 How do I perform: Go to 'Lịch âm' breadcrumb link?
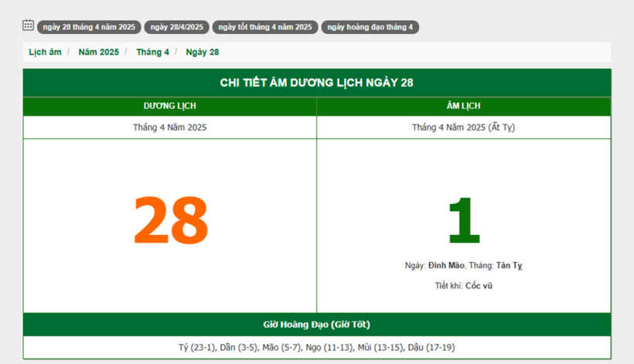(45, 52)
